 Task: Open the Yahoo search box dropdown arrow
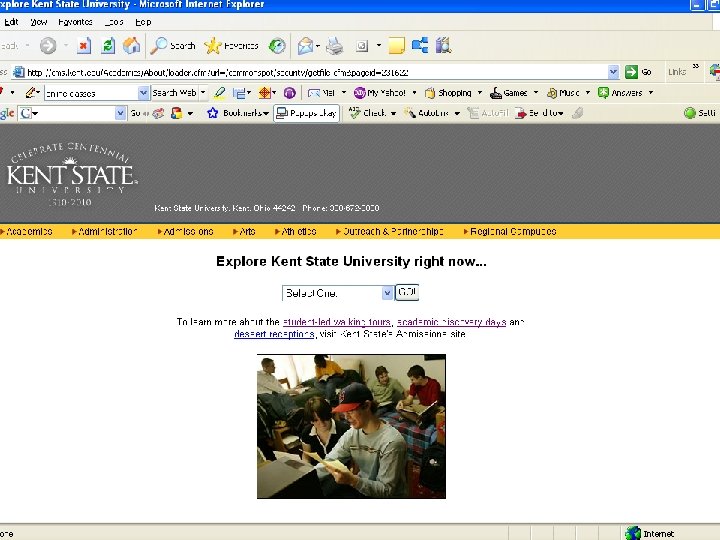pos(143,93)
